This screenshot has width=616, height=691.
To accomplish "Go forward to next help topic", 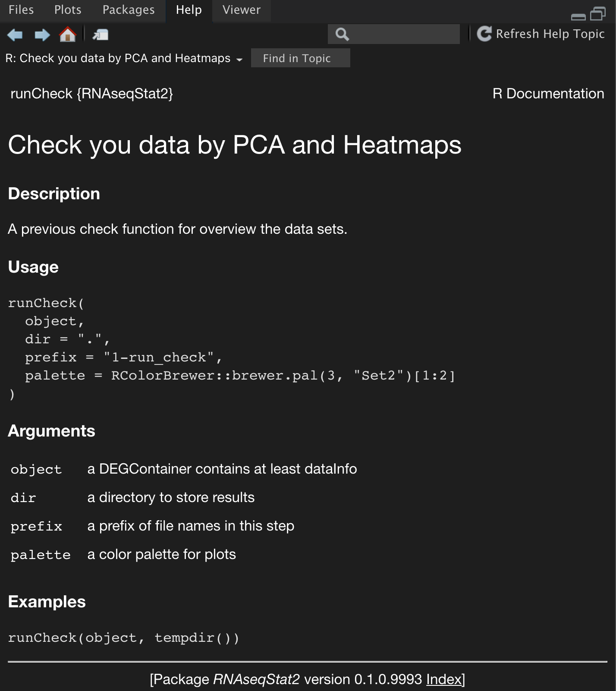I will coord(42,35).
